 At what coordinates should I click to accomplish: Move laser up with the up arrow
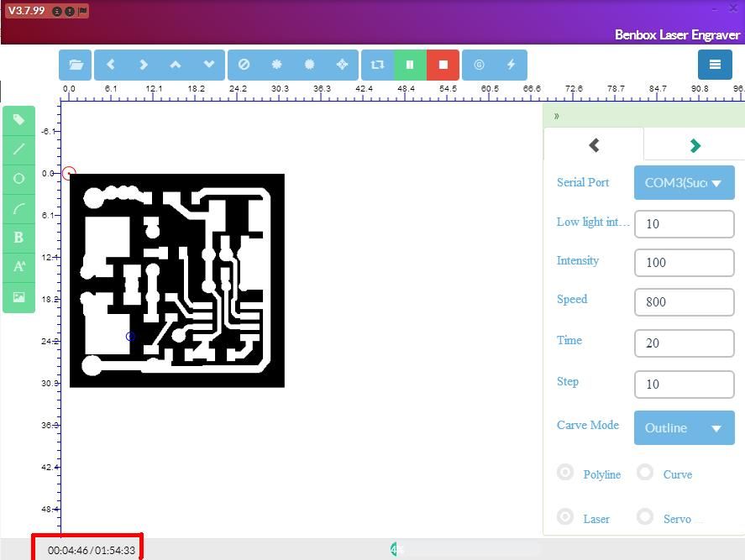point(176,65)
